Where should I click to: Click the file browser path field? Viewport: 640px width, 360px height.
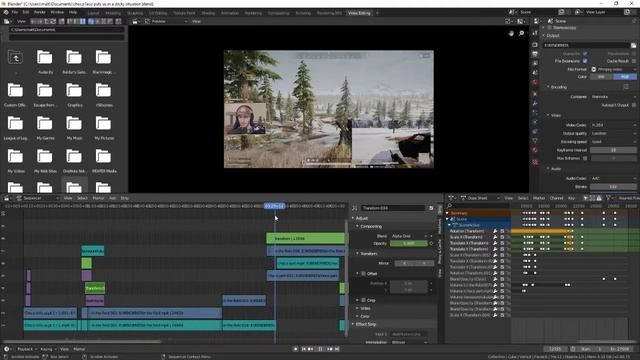click(x=67, y=30)
